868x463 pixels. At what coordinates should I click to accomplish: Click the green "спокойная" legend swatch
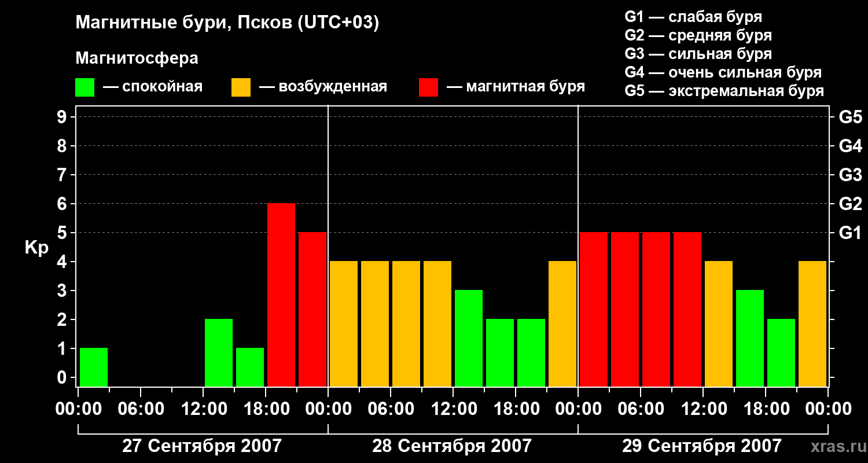pos(84,87)
